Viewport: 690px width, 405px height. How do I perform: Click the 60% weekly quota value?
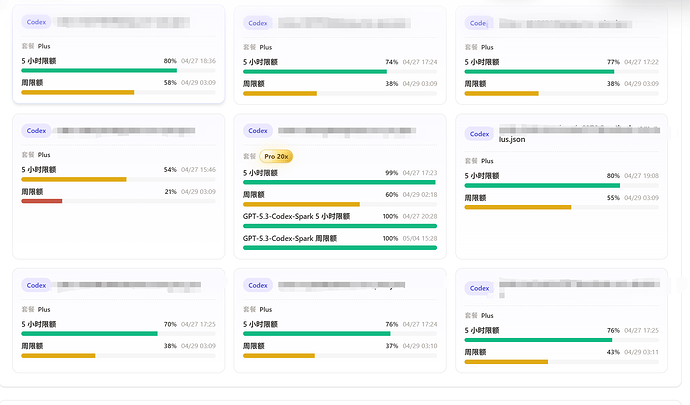392,195
